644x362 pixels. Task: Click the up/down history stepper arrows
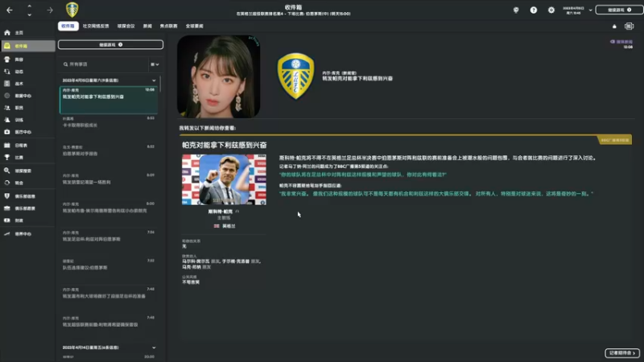pos(29,10)
